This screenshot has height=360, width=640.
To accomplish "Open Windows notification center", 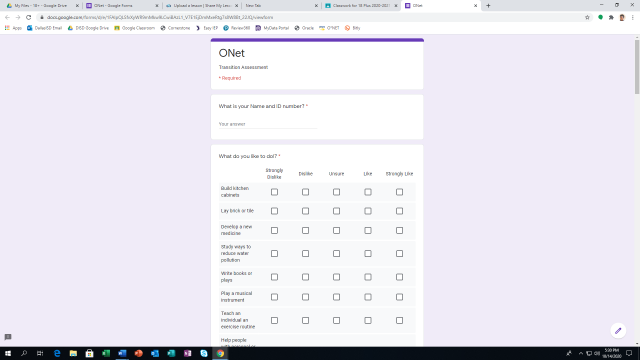I will click(629, 353).
